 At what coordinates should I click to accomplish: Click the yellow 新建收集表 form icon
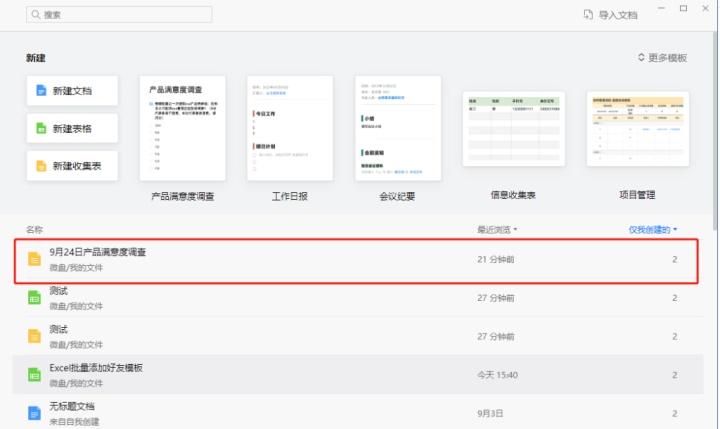pos(41,166)
